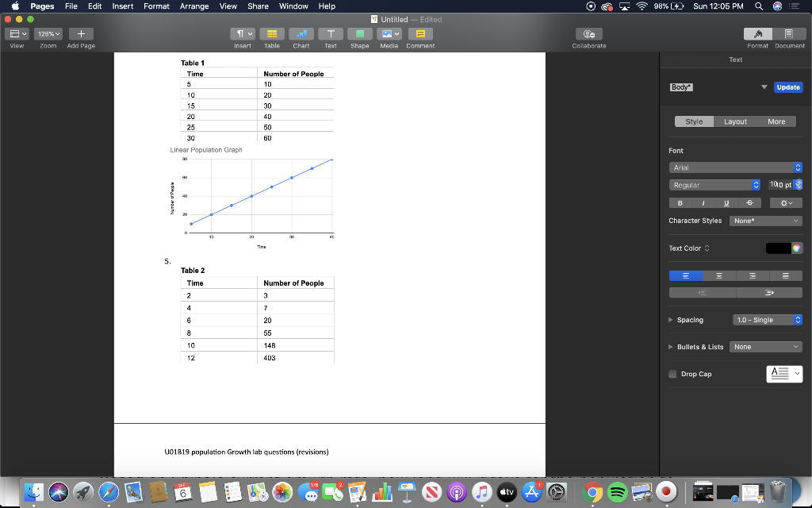Enable Drop Cap
The width and height of the screenshot is (812, 508).
point(671,374)
